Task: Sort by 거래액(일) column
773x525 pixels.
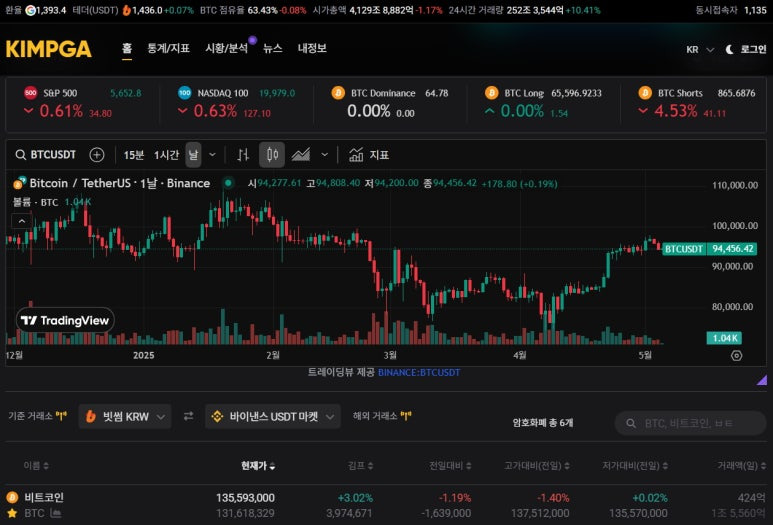Action: pos(741,465)
